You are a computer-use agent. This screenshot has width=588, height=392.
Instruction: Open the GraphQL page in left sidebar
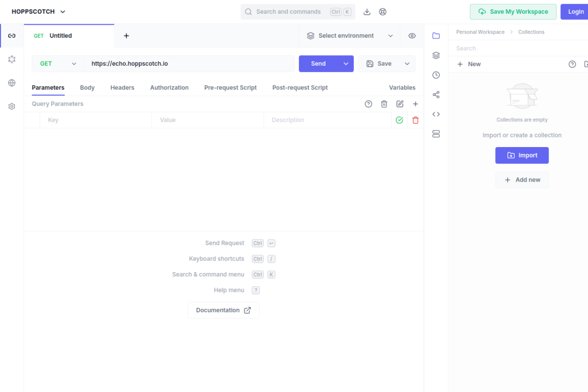click(x=12, y=59)
